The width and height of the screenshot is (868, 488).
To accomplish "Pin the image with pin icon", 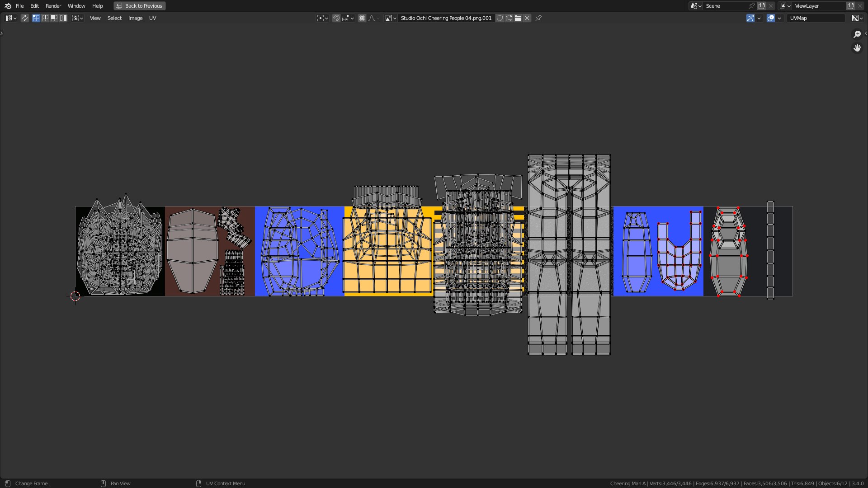I will point(538,18).
